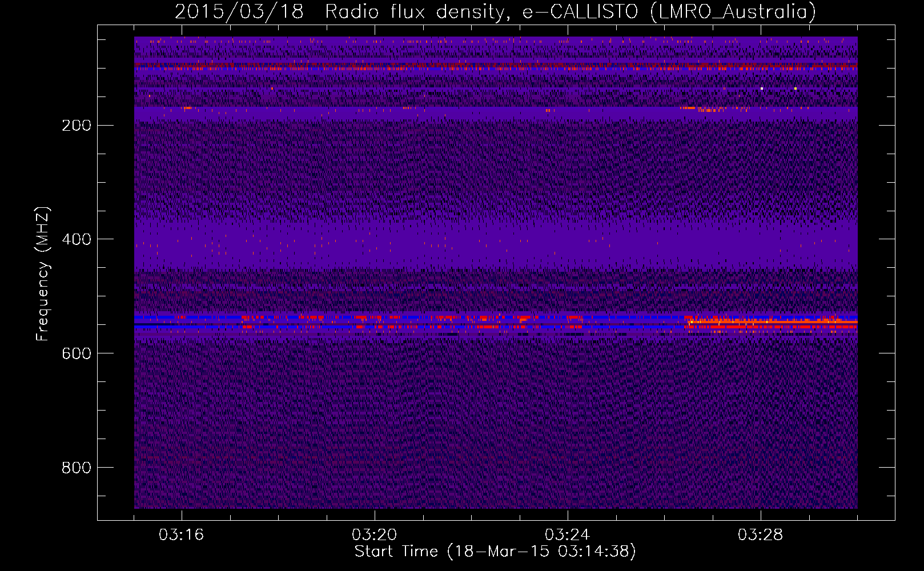The image size is (924, 571).
Task: Click the 800 frequency tick label
Action: coord(77,468)
